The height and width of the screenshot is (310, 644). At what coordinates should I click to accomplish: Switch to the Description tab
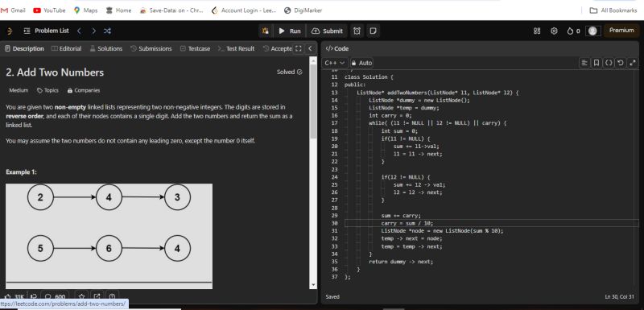(24, 48)
